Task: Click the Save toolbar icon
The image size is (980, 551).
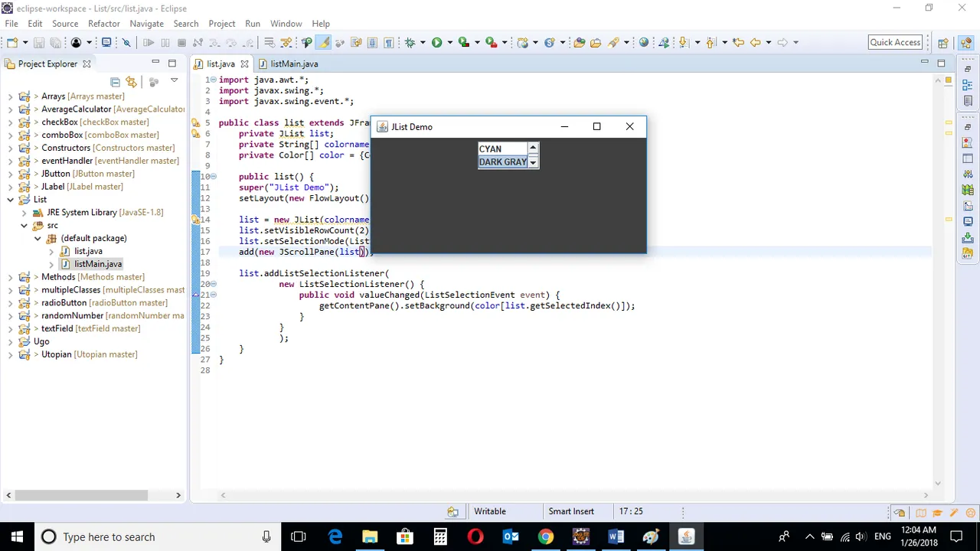Action: pyautogui.click(x=38, y=42)
